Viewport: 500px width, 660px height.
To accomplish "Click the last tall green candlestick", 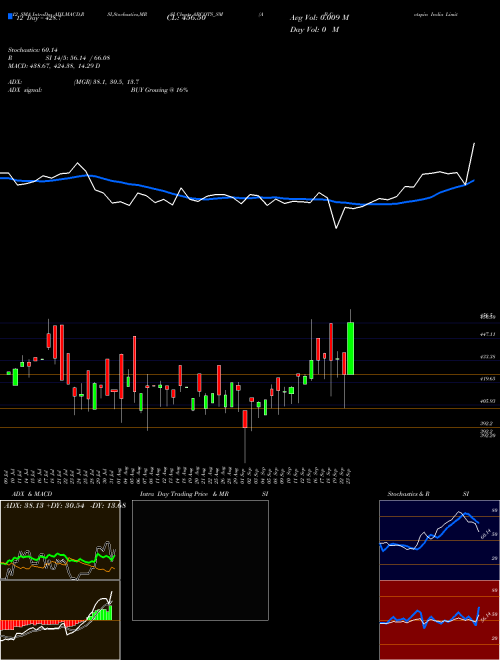I will (x=350, y=348).
